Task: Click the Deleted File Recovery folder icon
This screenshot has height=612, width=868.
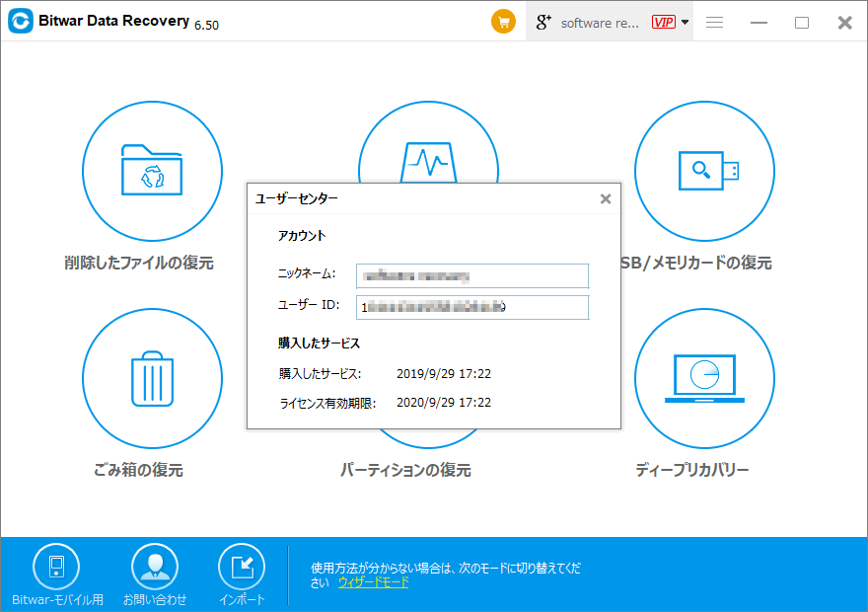Action: [151, 170]
